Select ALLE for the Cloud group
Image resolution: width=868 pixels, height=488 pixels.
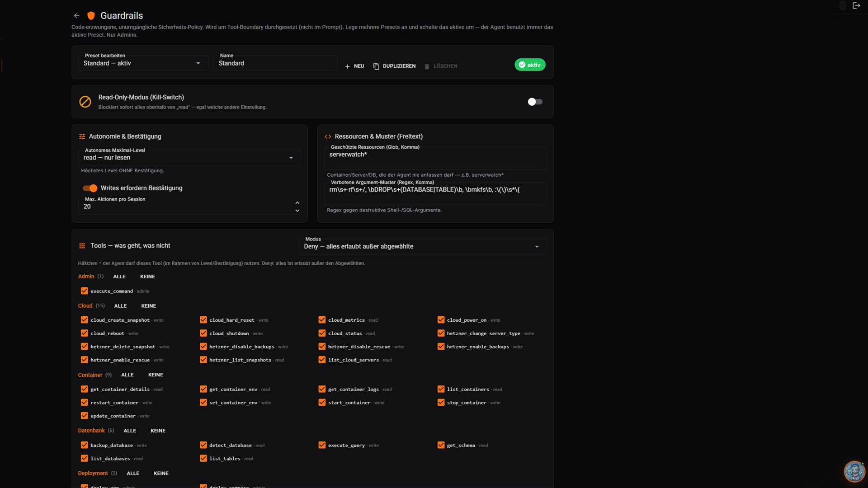[120, 306]
